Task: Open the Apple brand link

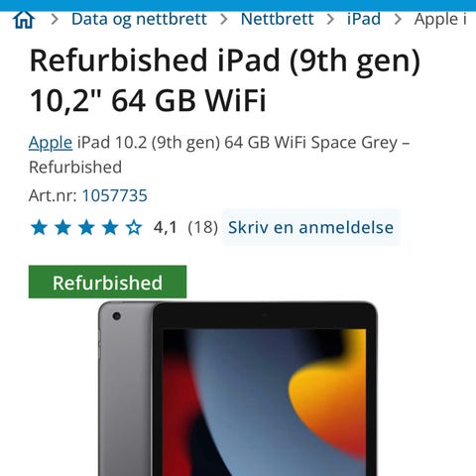Action: [51, 143]
